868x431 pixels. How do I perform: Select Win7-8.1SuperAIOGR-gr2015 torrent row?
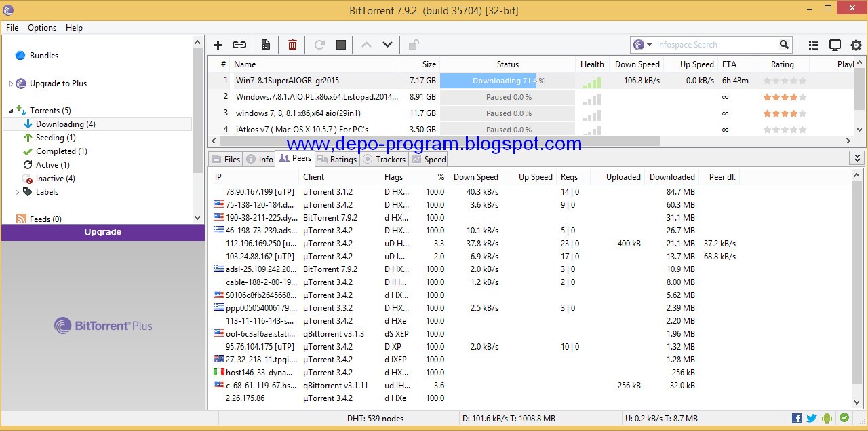coord(530,81)
